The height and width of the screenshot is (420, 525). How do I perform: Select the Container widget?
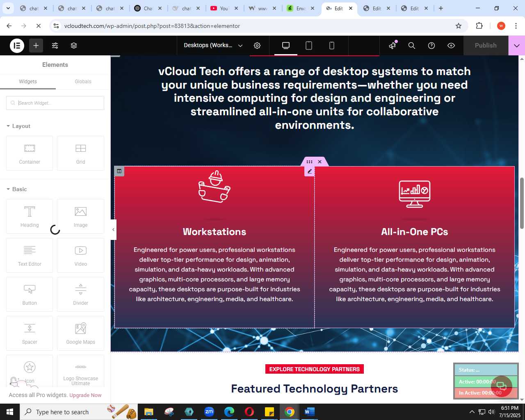(30, 153)
